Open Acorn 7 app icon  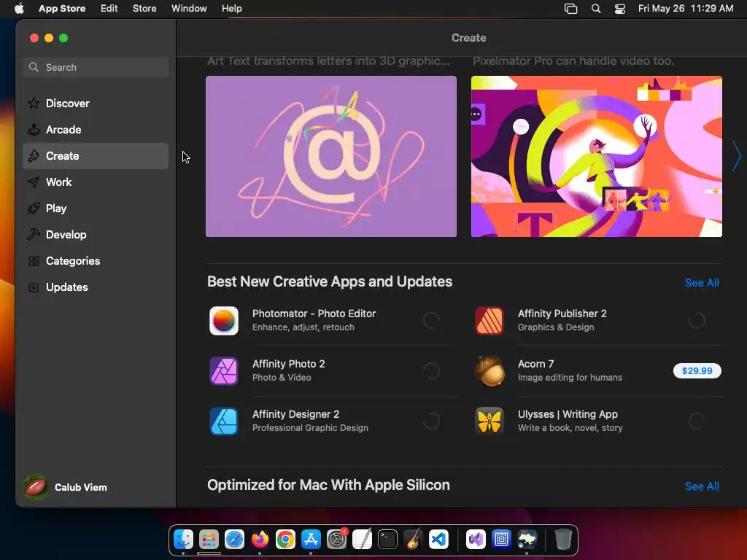click(489, 371)
